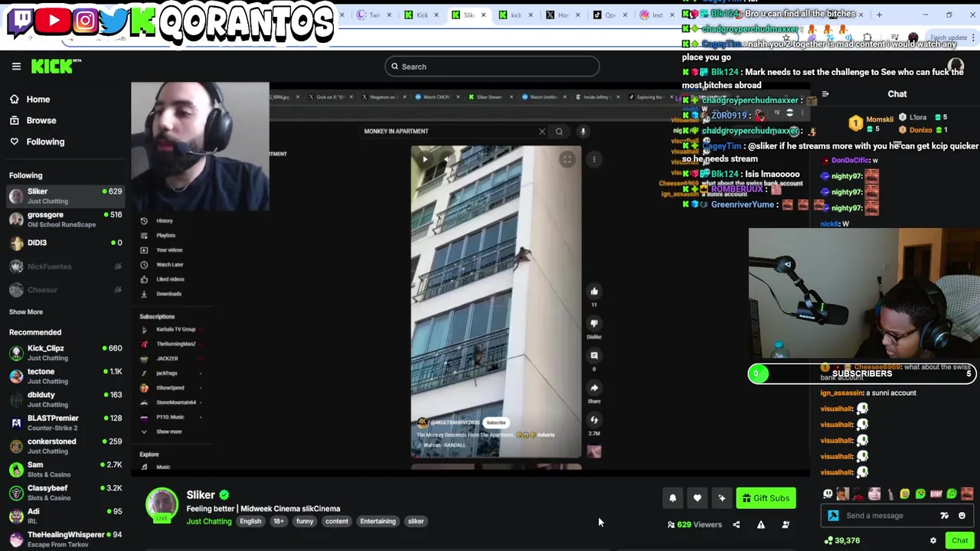This screenshot has height=551, width=980.
Task: Select the sliker tag
Action: point(416,522)
